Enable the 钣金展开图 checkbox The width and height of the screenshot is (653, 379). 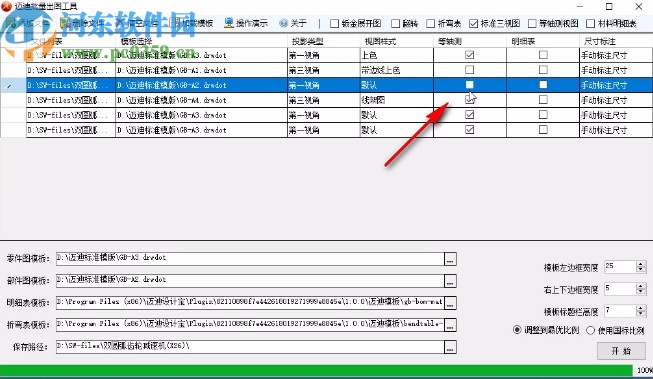pyautogui.click(x=334, y=24)
